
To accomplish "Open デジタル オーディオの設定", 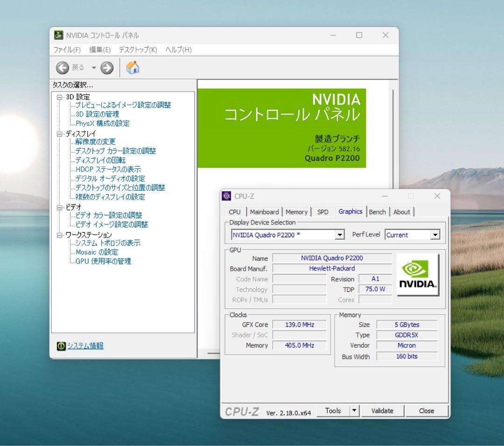I will click(x=110, y=179).
